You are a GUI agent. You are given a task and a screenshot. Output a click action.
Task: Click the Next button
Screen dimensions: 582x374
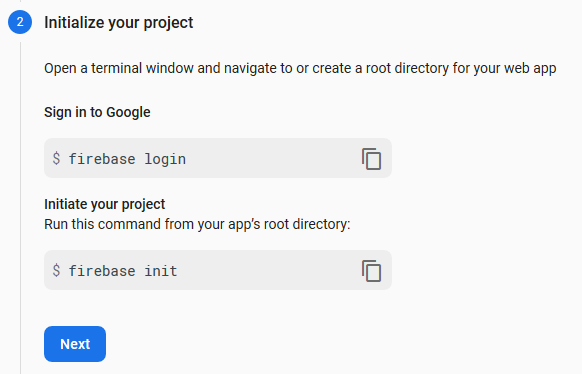[75, 344]
